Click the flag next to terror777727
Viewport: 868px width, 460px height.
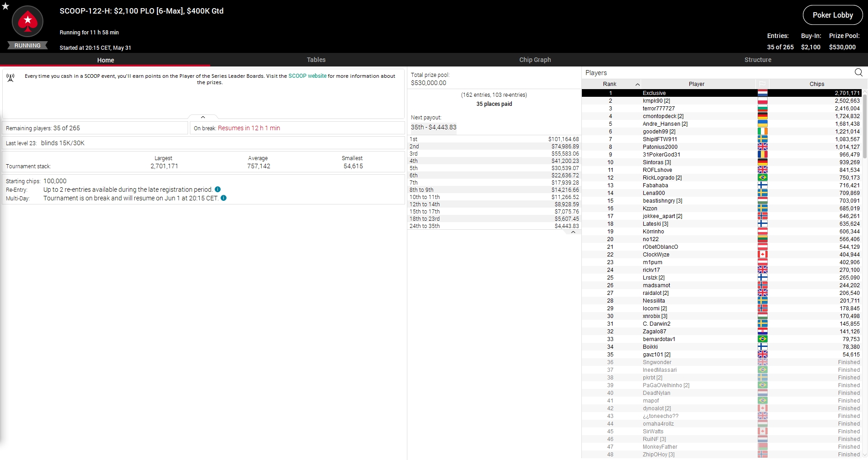click(x=762, y=109)
